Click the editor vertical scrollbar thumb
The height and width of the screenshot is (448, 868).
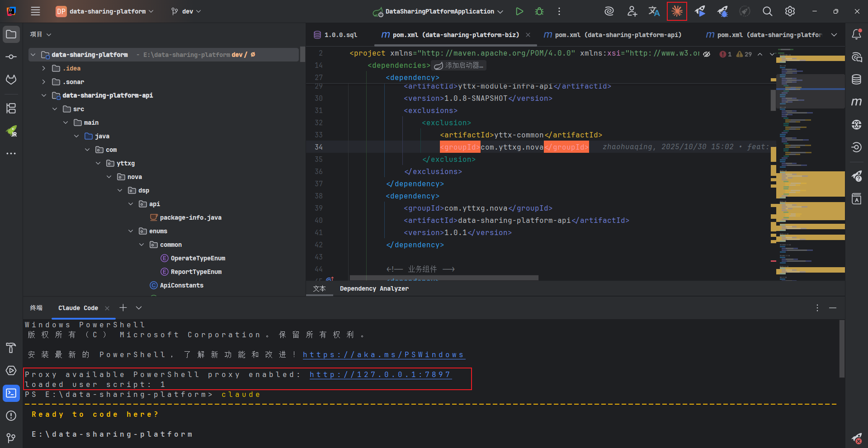[x=773, y=100]
